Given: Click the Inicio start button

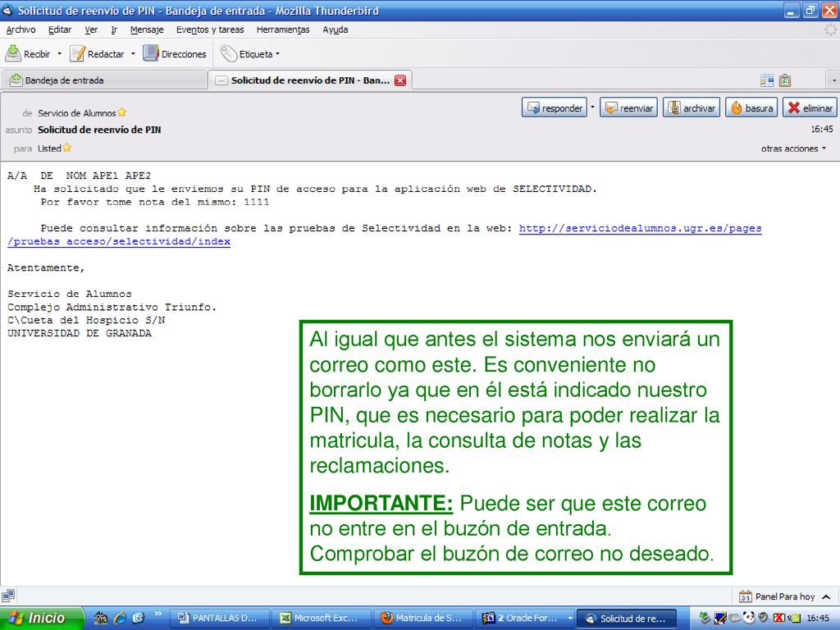Looking at the screenshot, I should (42, 618).
